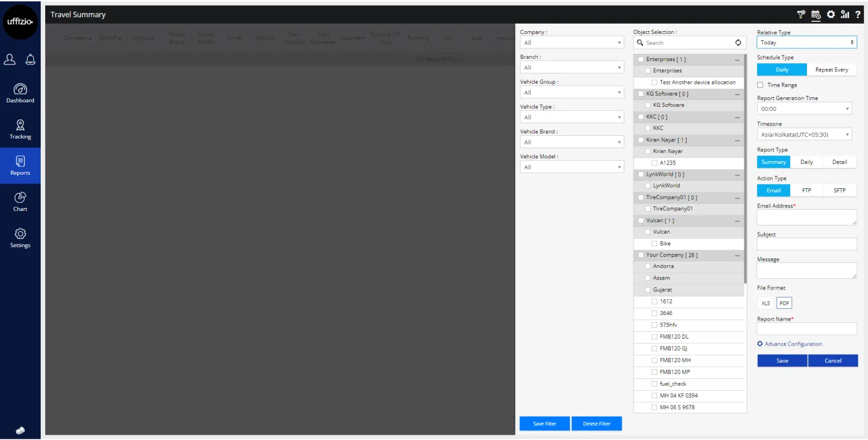Screen dimensions: 868x440
Task: Tick the FMB120 DL vehicle checkbox
Action: (654, 337)
